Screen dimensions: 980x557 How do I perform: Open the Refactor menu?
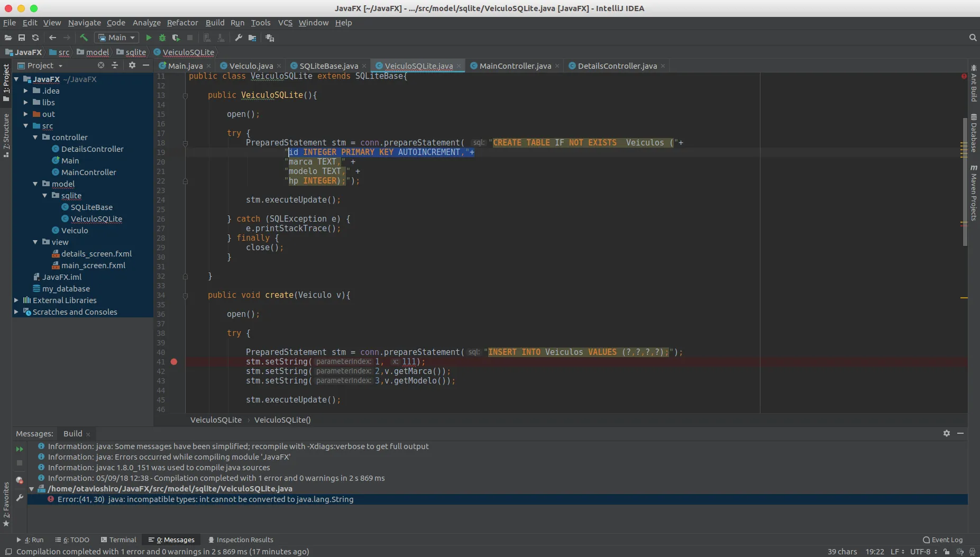pyautogui.click(x=182, y=23)
